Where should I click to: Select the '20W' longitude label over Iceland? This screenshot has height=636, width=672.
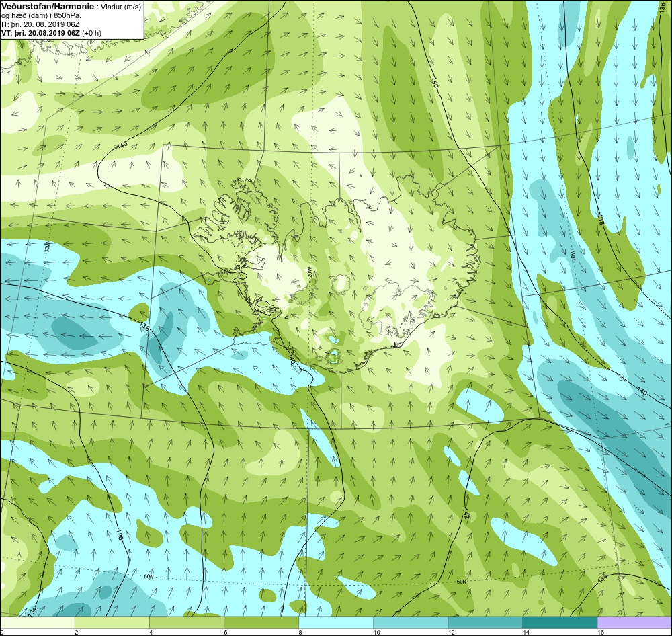click(309, 272)
